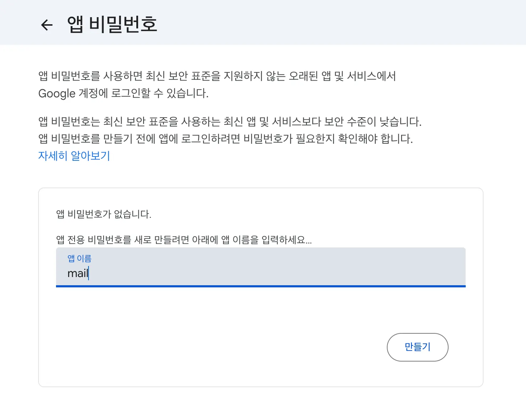Viewport: 526px width, 420px height.
Task: Click the "앱 비밀번호" page heading
Action: tap(112, 24)
